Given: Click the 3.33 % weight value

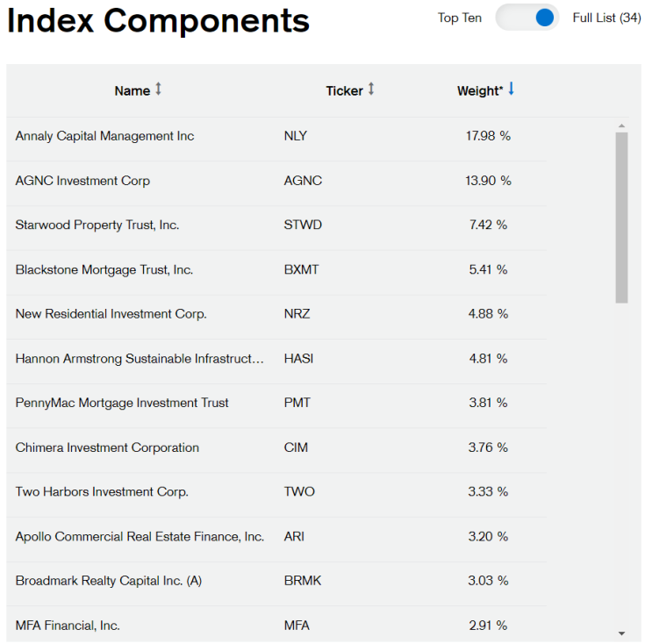Looking at the screenshot, I should coord(488,492).
